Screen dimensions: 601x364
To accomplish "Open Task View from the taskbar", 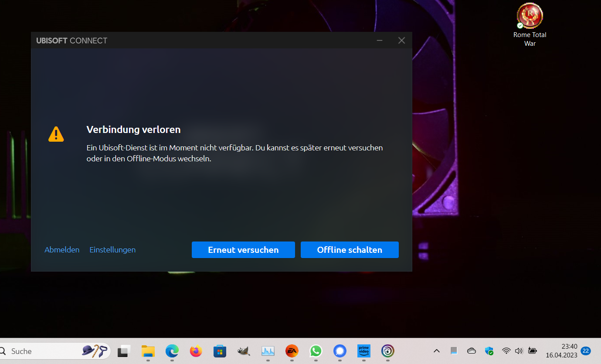I will pos(125,351).
